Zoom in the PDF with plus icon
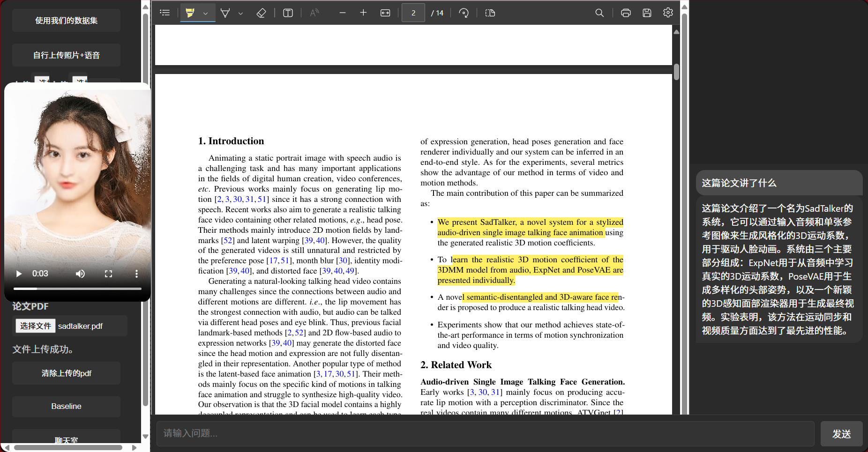This screenshot has height=452, width=868. pos(363,13)
